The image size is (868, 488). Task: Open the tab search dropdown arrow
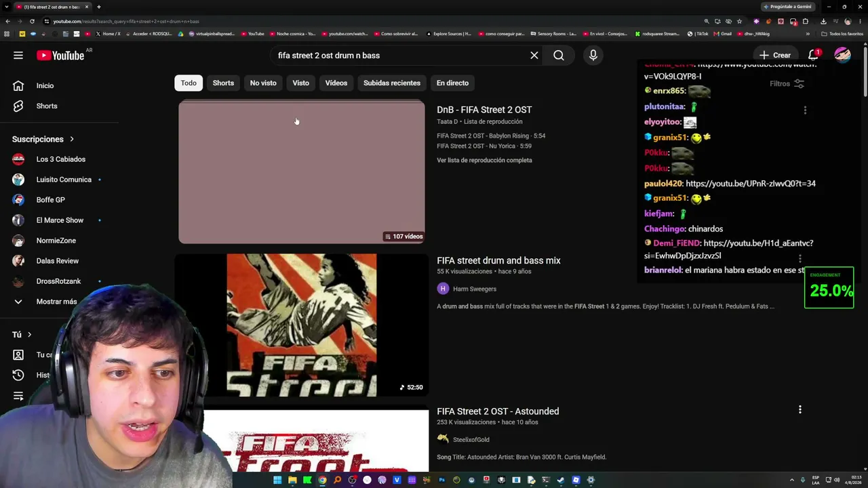[7, 7]
